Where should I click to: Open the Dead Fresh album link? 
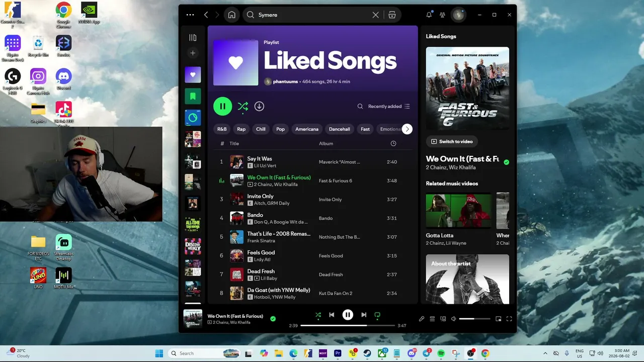tap(331, 275)
